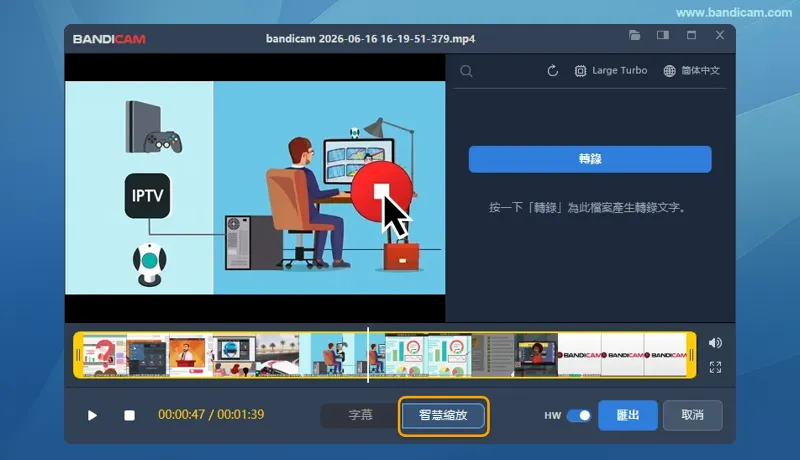Click the 按一下「轉錄」 hint text
This screenshot has height=460, width=800.
pyautogui.click(x=587, y=208)
